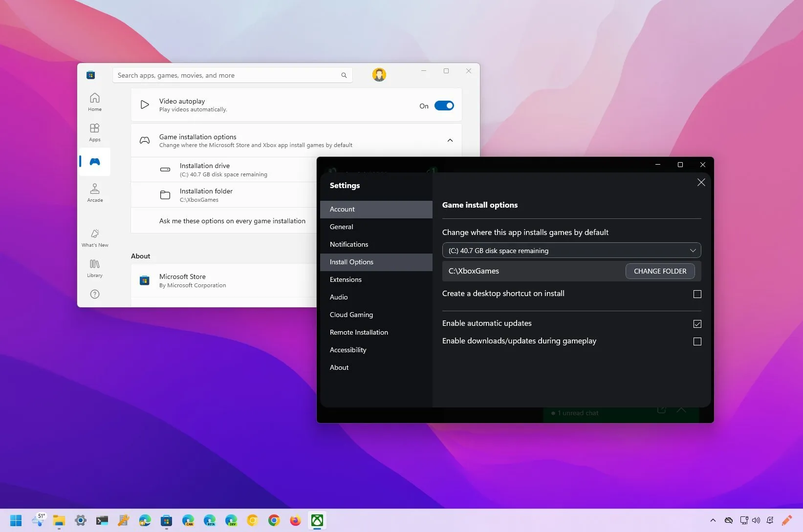This screenshot has height=532, width=803.
Task: Select Apps in the Store sidebar
Action: tap(94, 131)
